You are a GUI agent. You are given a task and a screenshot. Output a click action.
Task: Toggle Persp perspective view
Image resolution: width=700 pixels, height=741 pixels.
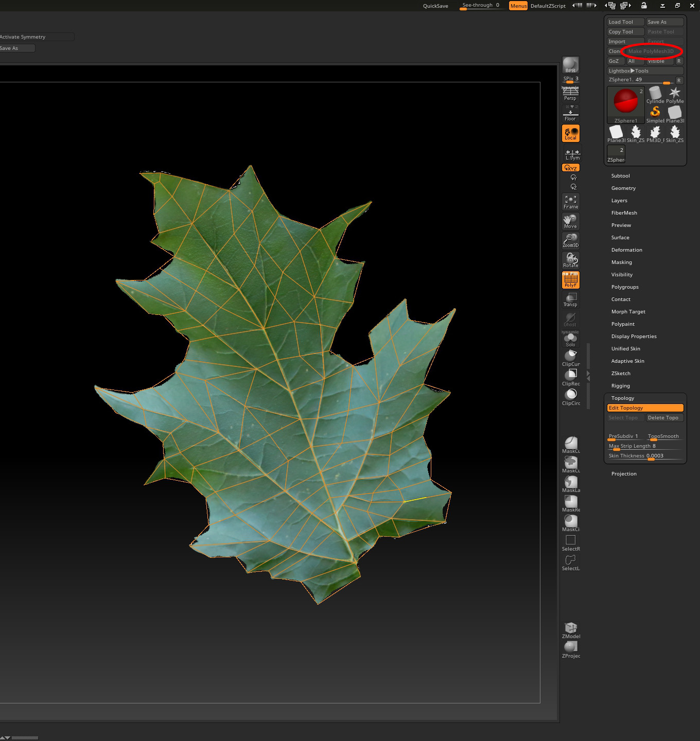(x=570, y=93)
